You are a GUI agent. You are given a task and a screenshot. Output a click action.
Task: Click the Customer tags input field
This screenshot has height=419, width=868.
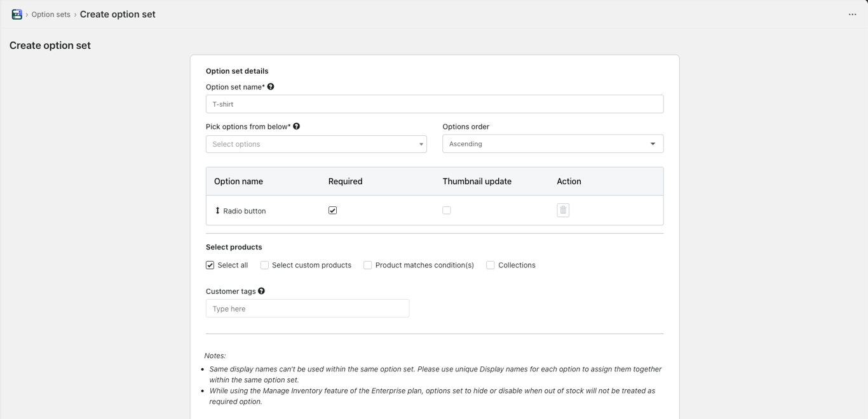pyautogui.click(x=307, y=309)
